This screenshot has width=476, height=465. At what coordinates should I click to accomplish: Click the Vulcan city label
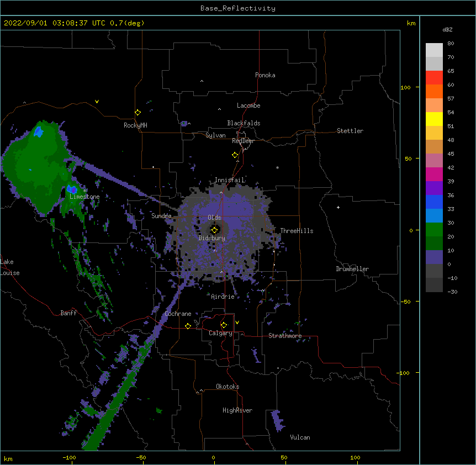[x=300, y=437]
